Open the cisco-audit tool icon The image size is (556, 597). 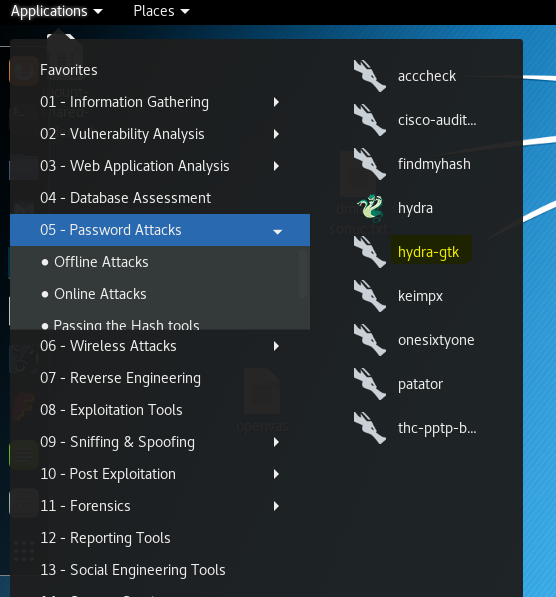370,120
